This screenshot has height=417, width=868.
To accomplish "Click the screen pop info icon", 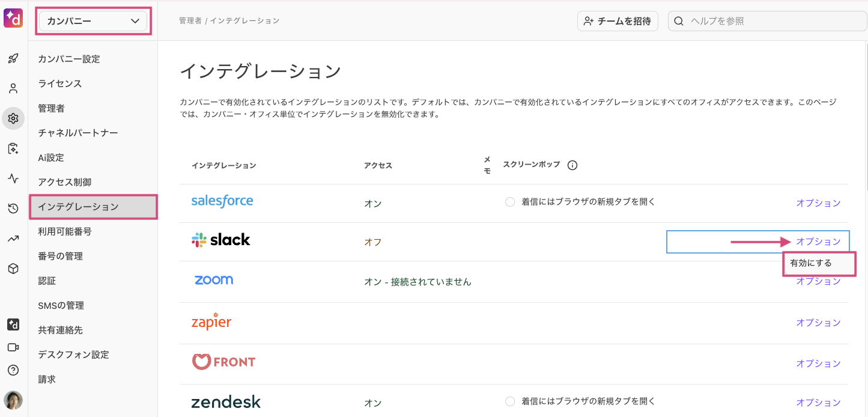I will pos(572,165).
